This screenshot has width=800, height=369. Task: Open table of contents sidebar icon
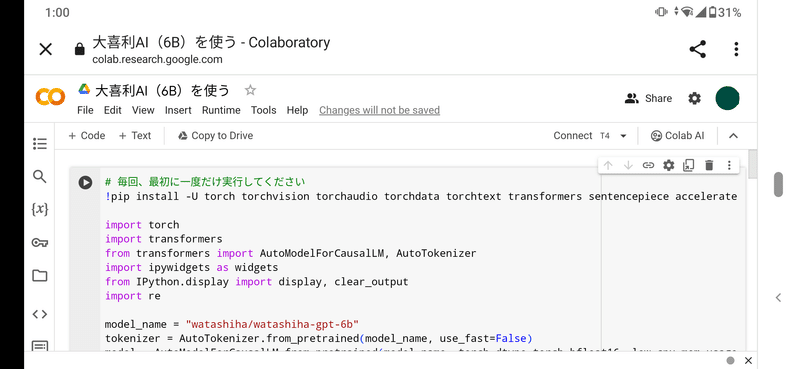(40, 144)
